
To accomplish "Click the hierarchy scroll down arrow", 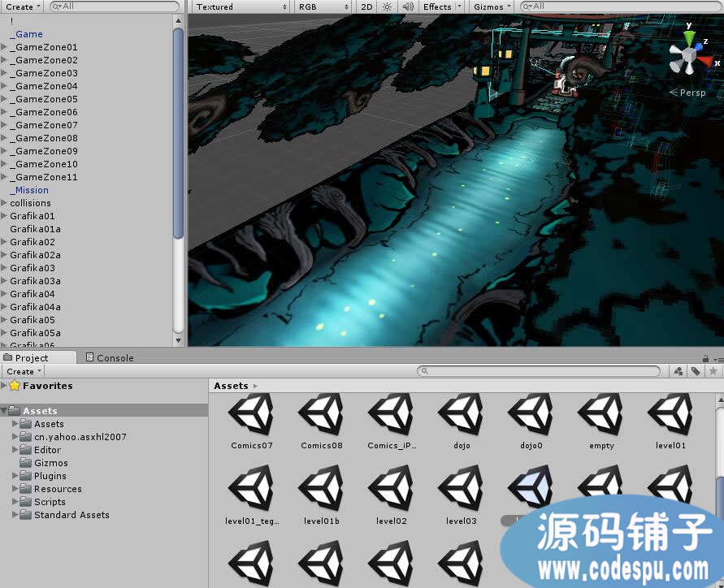I will 178,340.
